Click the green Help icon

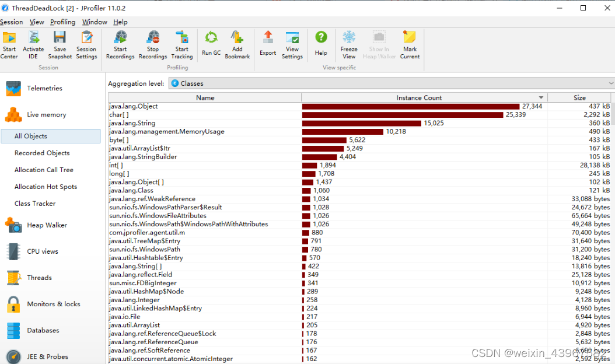click(321, 38)
